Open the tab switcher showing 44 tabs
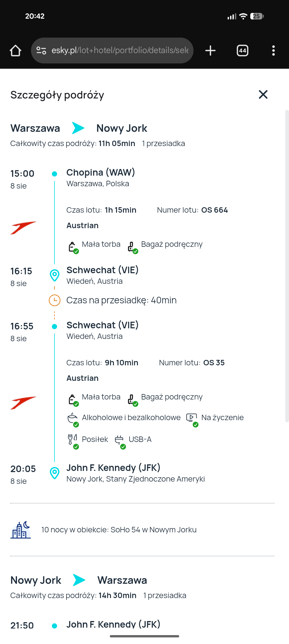 [243, 51]
